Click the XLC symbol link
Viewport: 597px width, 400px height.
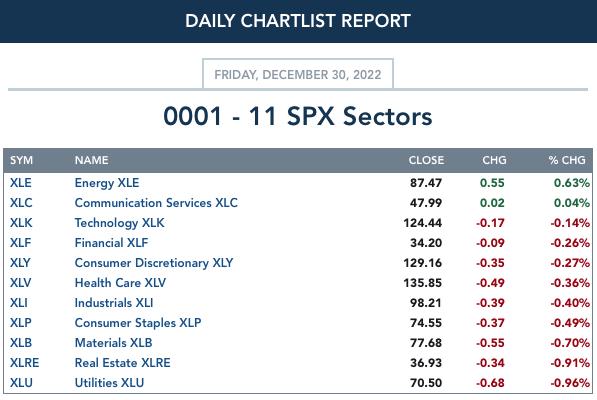(21, 203)
